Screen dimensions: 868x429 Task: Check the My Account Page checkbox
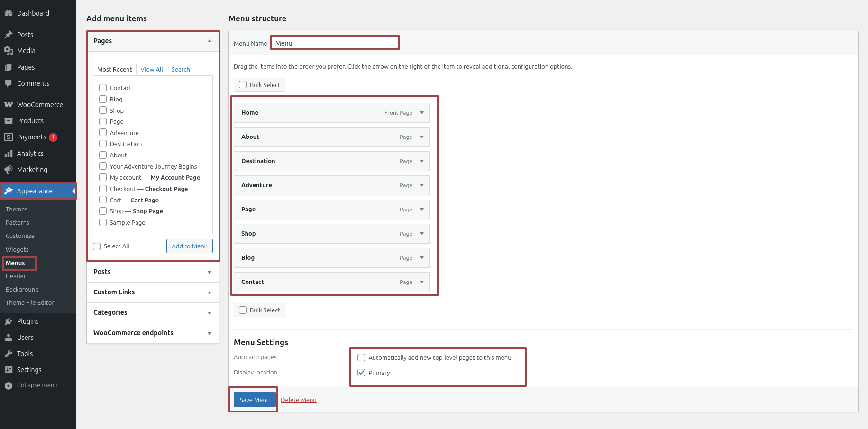(103, 177)
